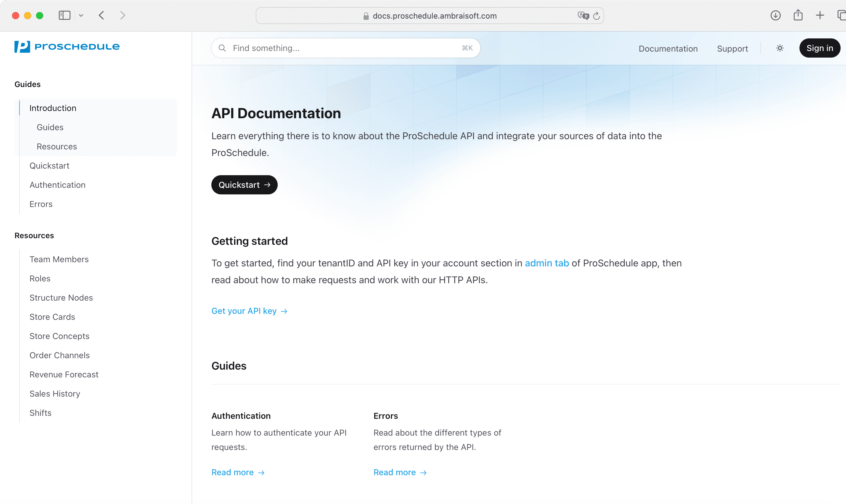Click the Authentication guide card heading

[241, 416]
